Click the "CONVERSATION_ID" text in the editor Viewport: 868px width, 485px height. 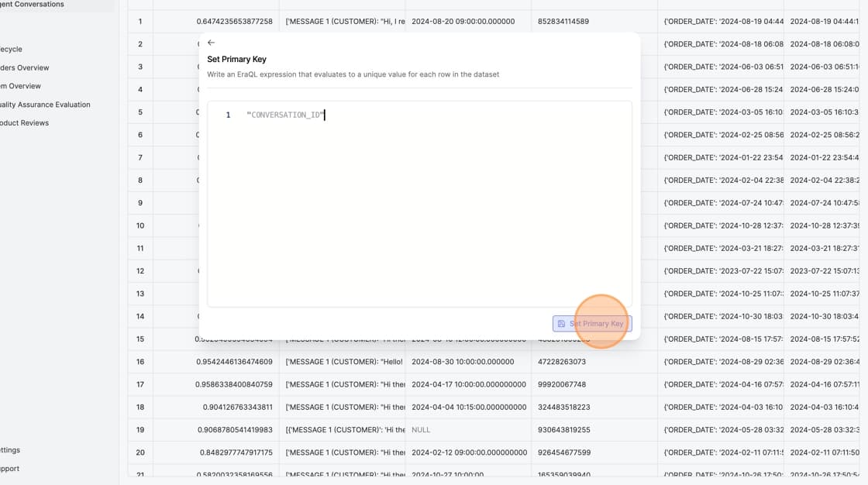tap(284, 115)
